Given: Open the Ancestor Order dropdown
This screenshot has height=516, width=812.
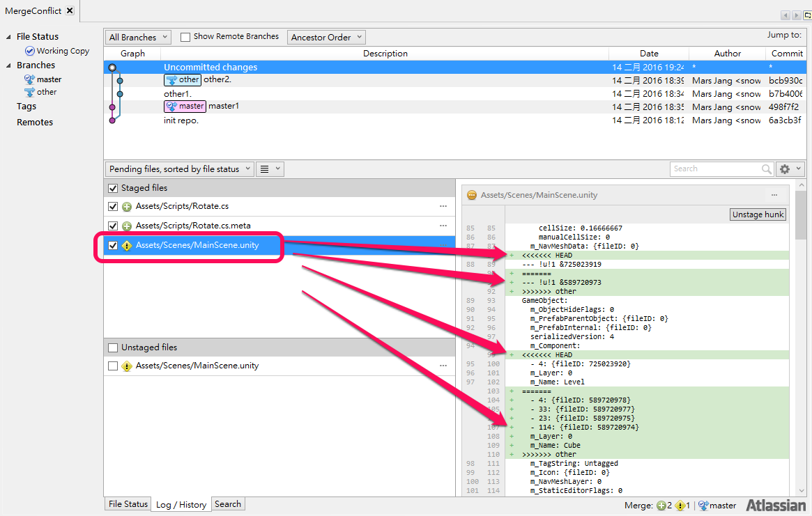Looking at the screenshot, I should [x=325, y=36].
